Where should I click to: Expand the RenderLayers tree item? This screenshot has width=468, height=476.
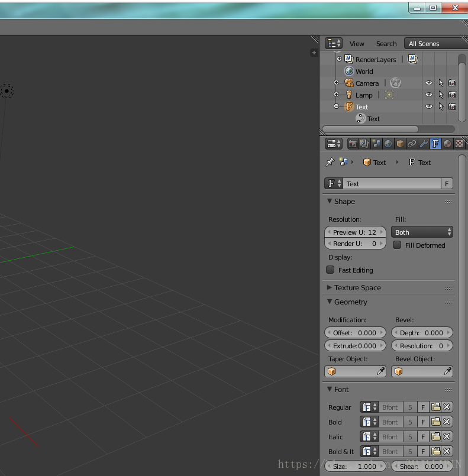(339, 59)
